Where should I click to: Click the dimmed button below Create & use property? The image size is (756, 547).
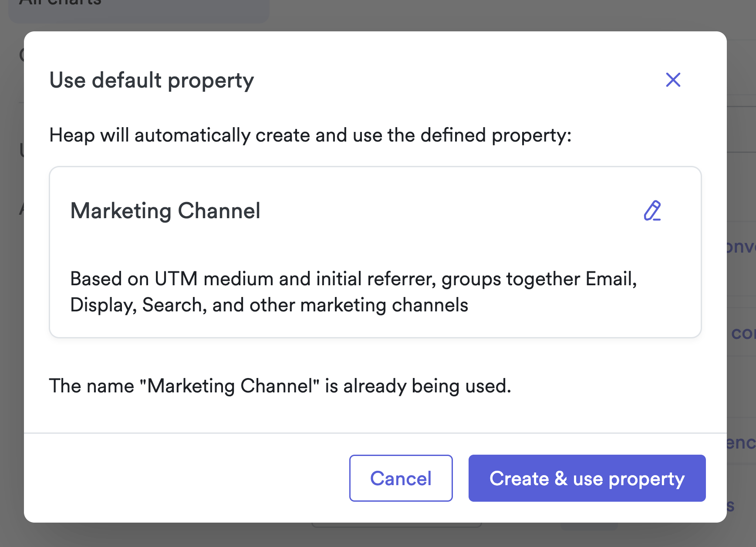[x=589, y=527]
